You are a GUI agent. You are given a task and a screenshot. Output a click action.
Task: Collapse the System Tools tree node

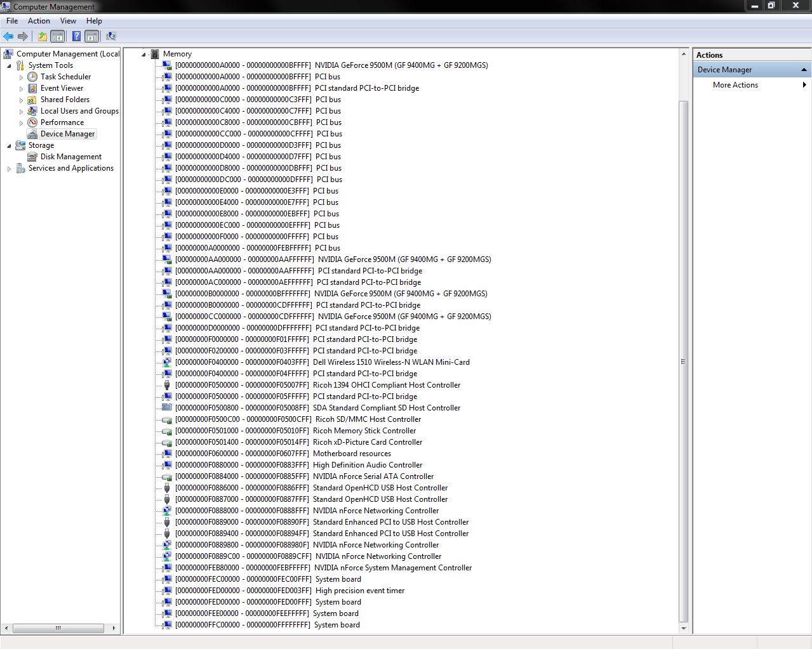click(9, 65)
